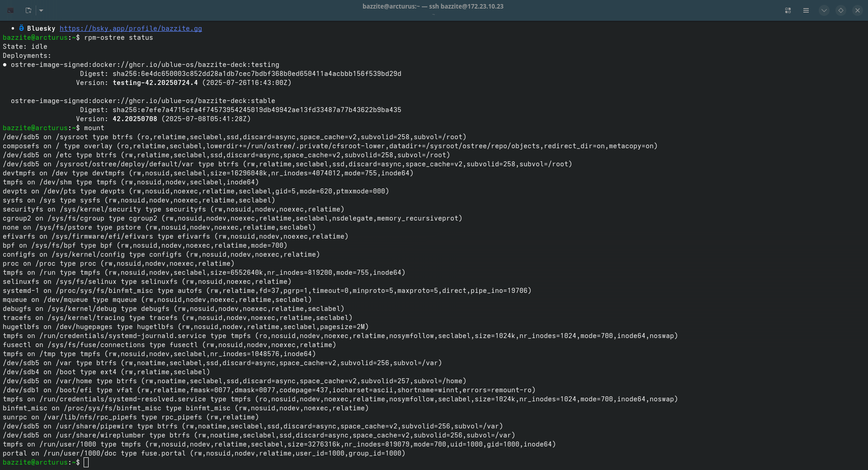The width and height of the screenshot is (868, 470).
Task: Click the "tmpfs on /run/user/1000 type tmpfs" line
Action: [279, 444]
